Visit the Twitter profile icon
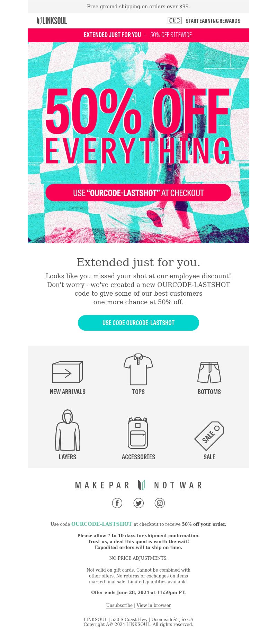 (x=138, y=503)
